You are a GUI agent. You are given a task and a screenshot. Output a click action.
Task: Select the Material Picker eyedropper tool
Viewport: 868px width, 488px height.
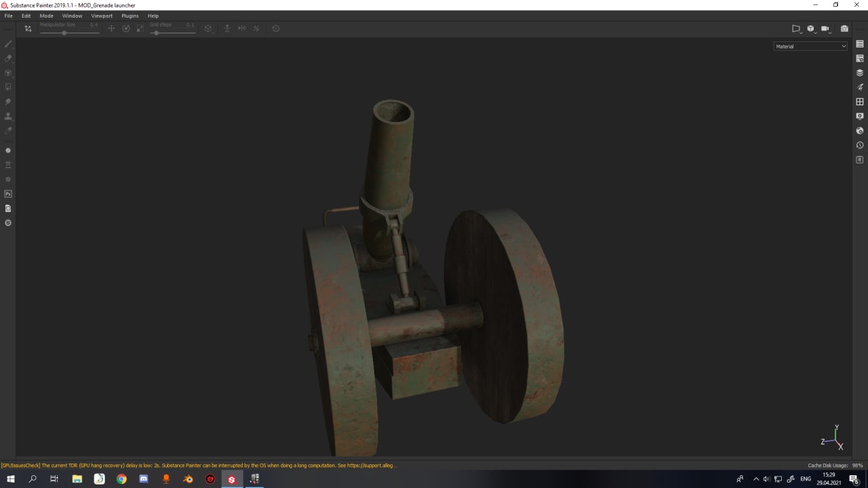click(8, 130)
